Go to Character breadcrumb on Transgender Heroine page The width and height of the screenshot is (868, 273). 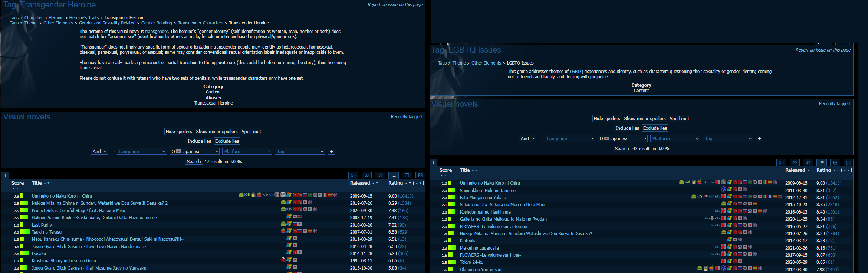[x=33, y=18]
